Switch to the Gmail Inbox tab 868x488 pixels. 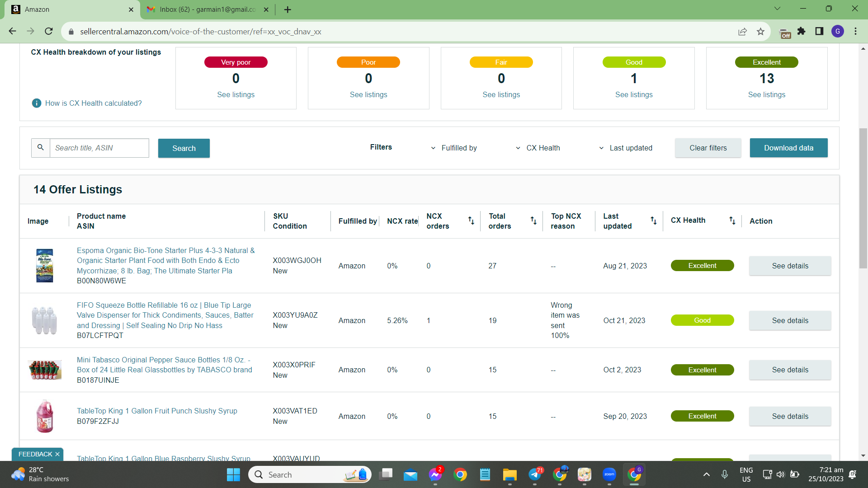207,9
